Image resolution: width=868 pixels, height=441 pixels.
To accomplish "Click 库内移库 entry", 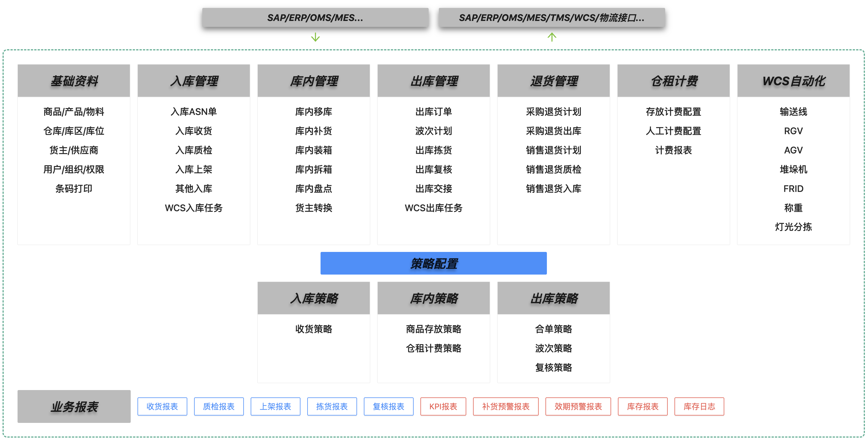I will point(314,112).
